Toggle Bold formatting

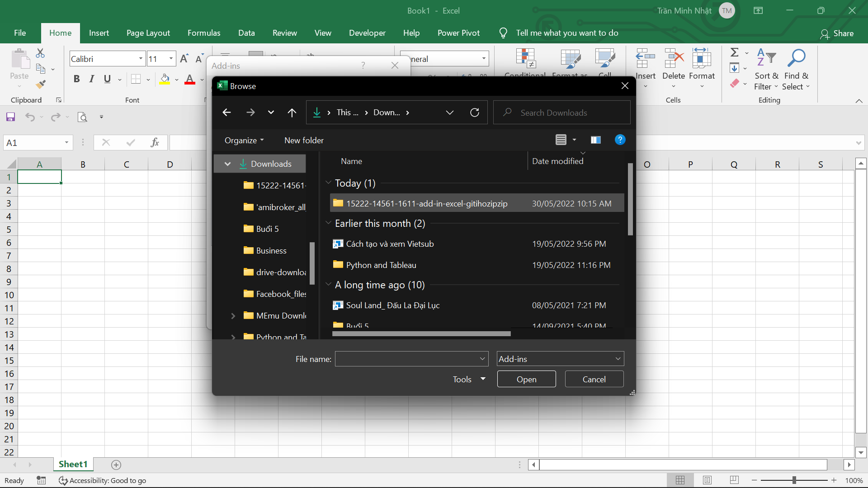coord(76,79)
